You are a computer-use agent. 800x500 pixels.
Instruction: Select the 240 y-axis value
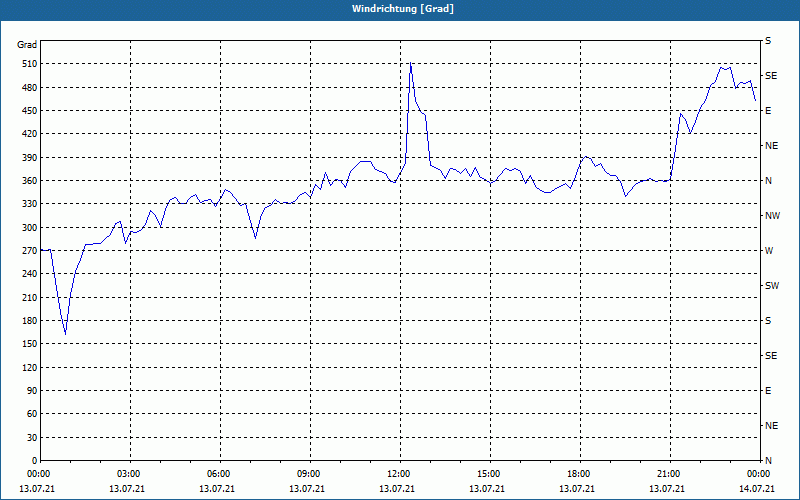pos(30,273)
